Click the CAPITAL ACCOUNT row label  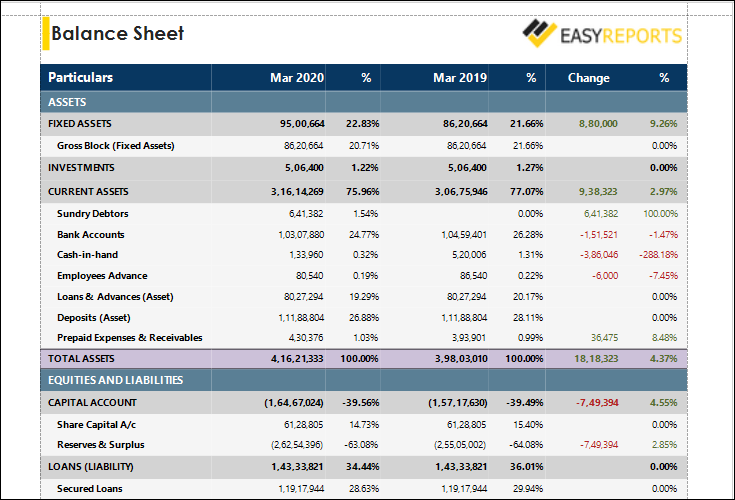(x=92, y=403)
